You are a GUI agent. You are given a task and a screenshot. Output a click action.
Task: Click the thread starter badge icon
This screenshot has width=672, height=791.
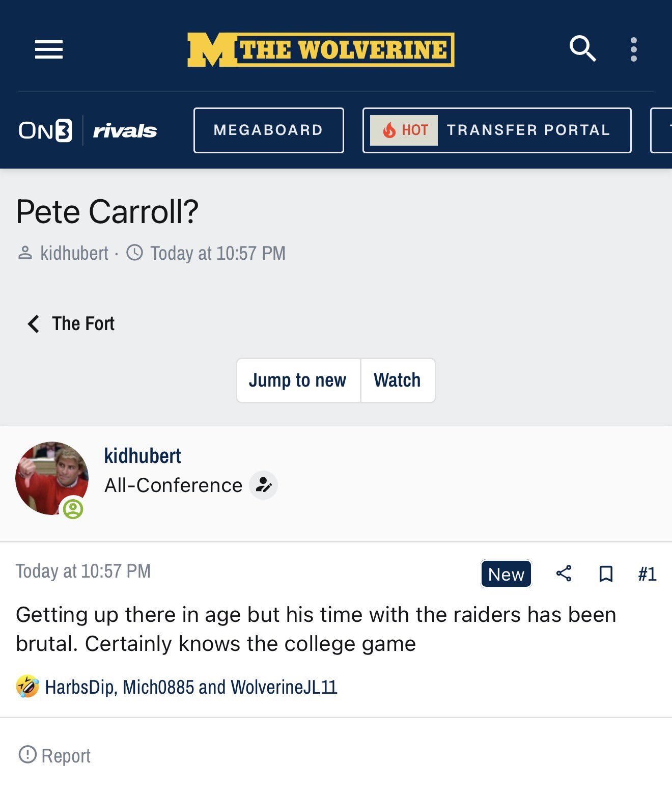(263, 485)
